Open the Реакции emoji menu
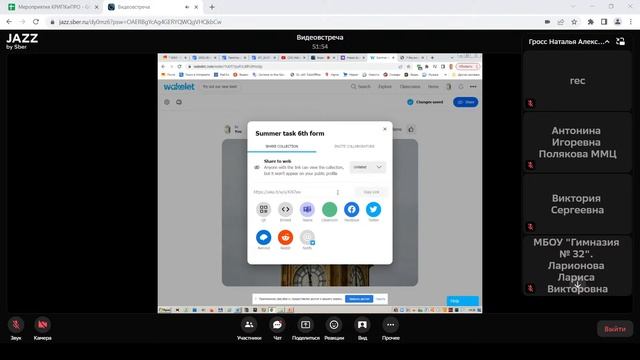640x360 pixels. pos(334,325)
